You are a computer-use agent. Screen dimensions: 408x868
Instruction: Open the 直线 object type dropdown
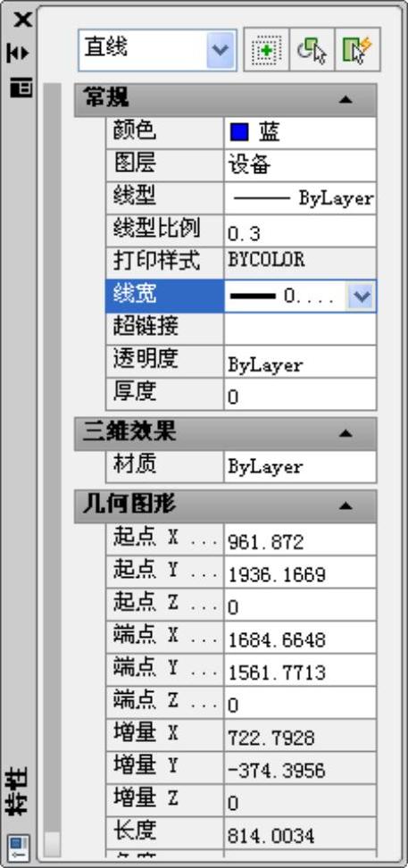pyautogui.click(x=221, y=50)
